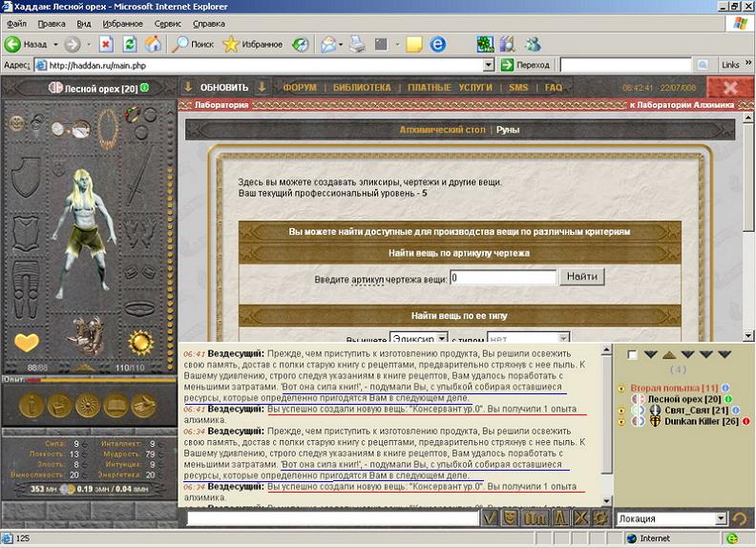Open the smiley emoticons in chat bar

tap(512, 517)
